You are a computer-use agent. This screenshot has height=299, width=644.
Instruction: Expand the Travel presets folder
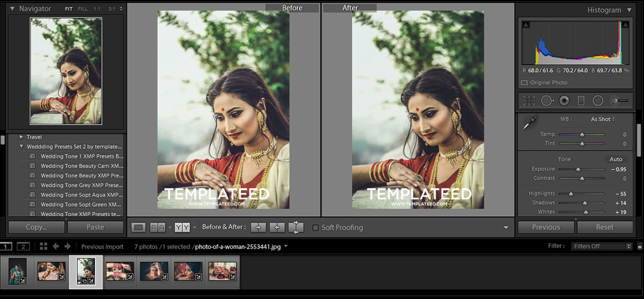coord(21,137)
